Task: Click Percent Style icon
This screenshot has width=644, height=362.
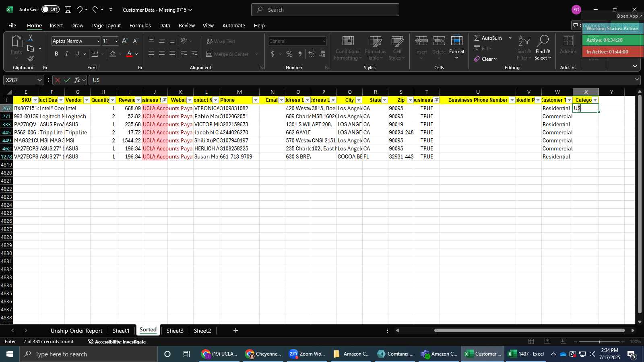Action: click(x=289, y=54)
